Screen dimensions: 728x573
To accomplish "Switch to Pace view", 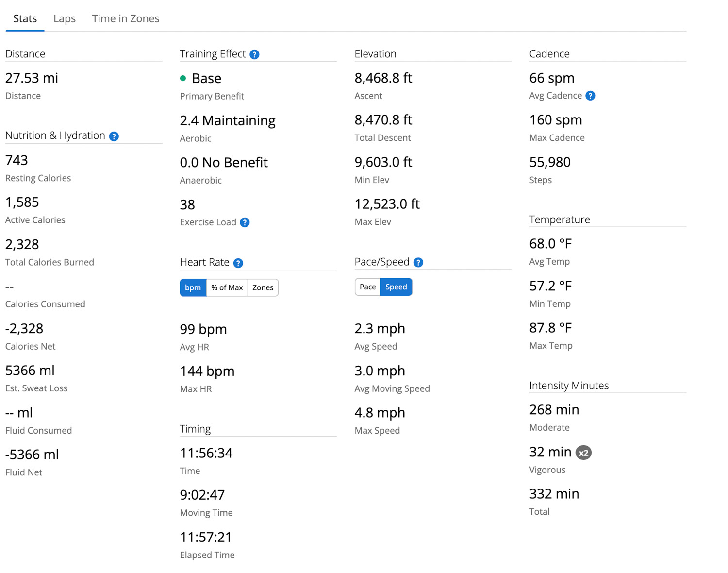I will (367, 287).
